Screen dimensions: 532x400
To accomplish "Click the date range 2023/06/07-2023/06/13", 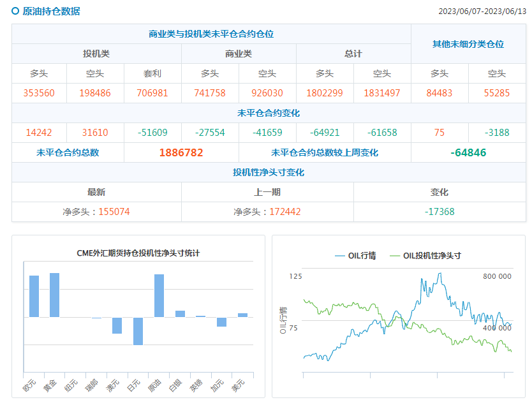I will [482, 11].
